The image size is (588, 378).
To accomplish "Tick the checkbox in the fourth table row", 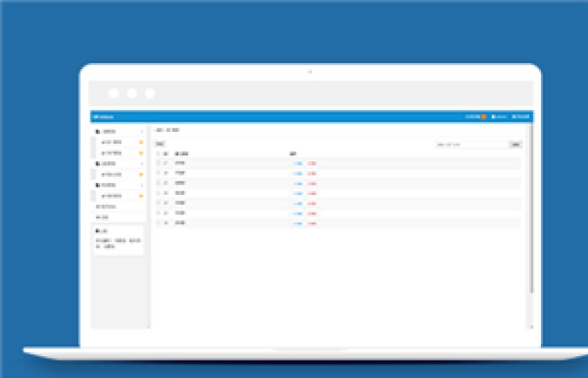I will (158, 193).
